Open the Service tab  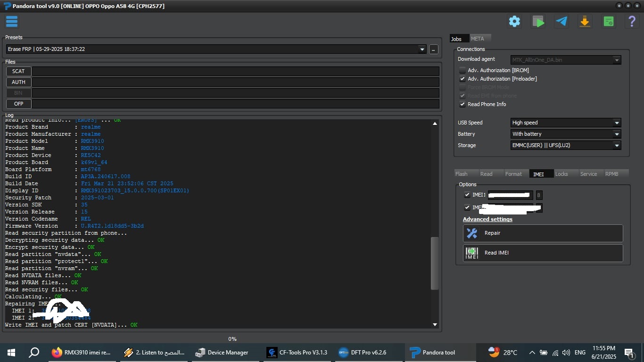(x=592, y=174)
